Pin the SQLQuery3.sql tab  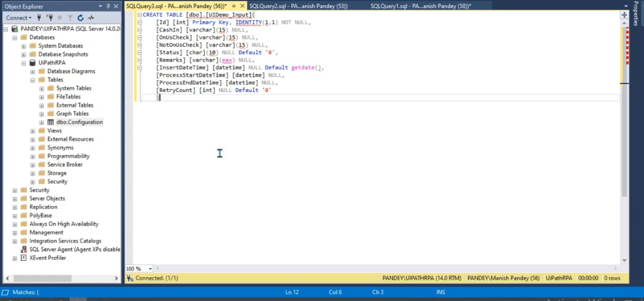(234, 6)
